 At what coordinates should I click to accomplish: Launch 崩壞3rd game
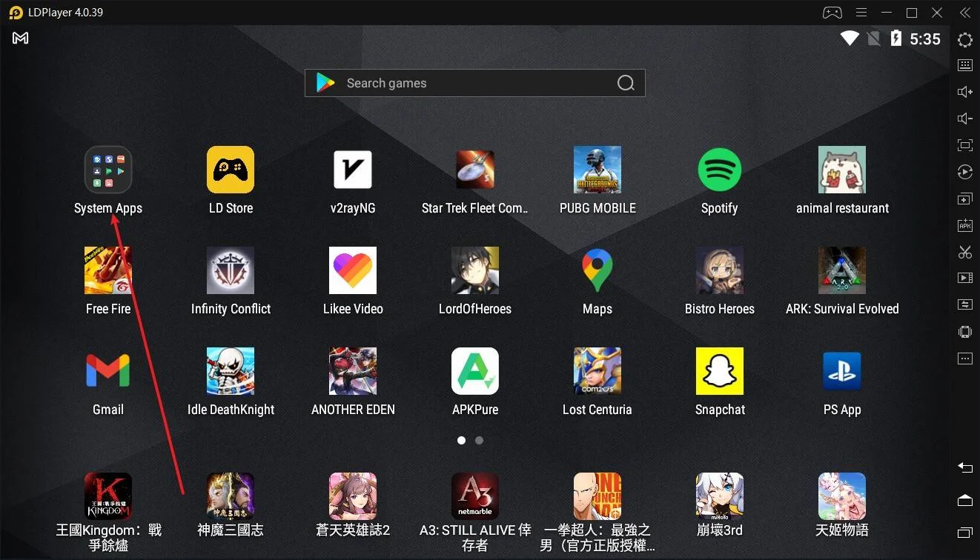pyautogui.click(x=720, y=496)
